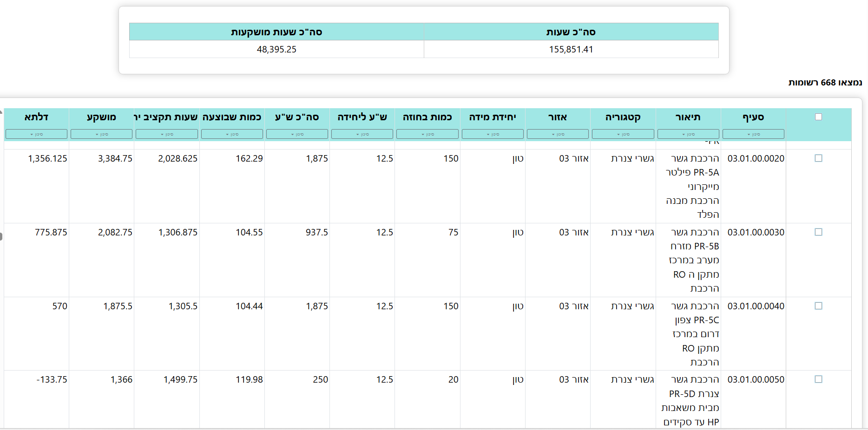Check the row 03.01.00.0020 checkbox
Viewport: 868px width, 430px height.
click(818, 158)
